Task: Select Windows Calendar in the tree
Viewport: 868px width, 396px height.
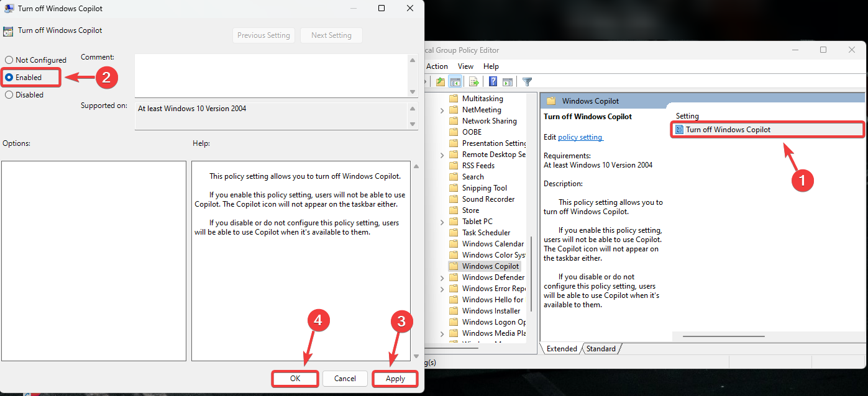Action: pyautogui.click(x=493, y=244)
